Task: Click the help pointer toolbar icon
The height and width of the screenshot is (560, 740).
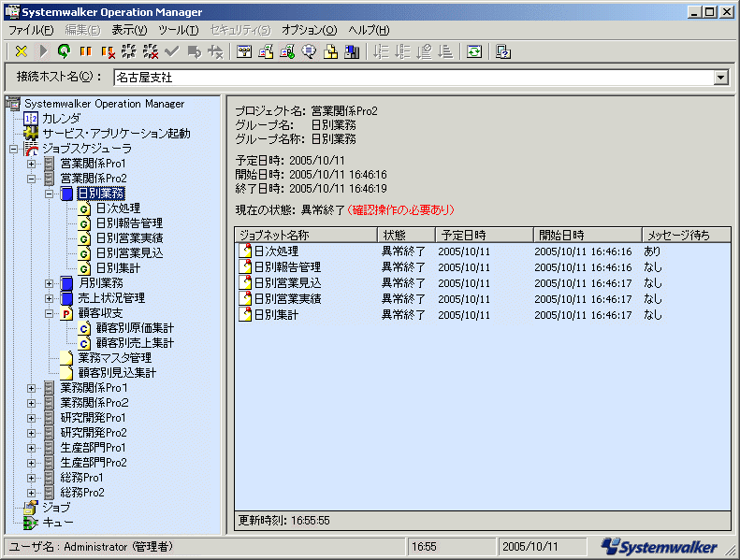Action: coord(503,51)
